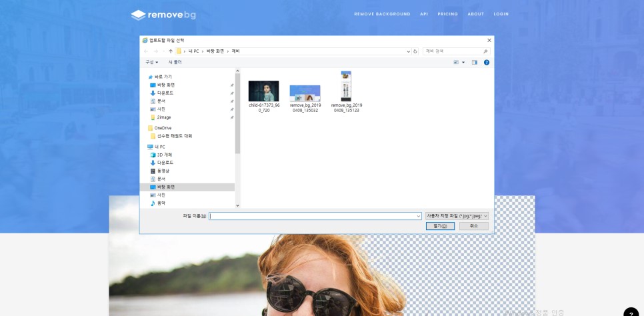This screenshot has height=316, width=644.
Task: Open the file dialog Help icon
Action: coord(486,63)
